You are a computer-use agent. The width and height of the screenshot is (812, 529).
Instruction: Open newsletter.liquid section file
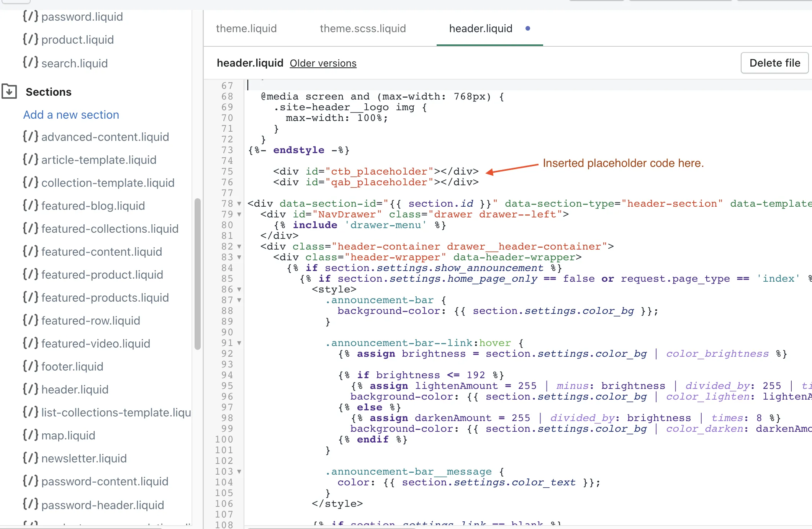[84, 458]
